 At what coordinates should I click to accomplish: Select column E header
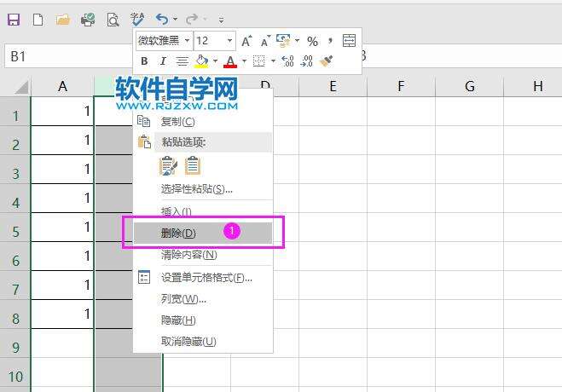point(333,86)
